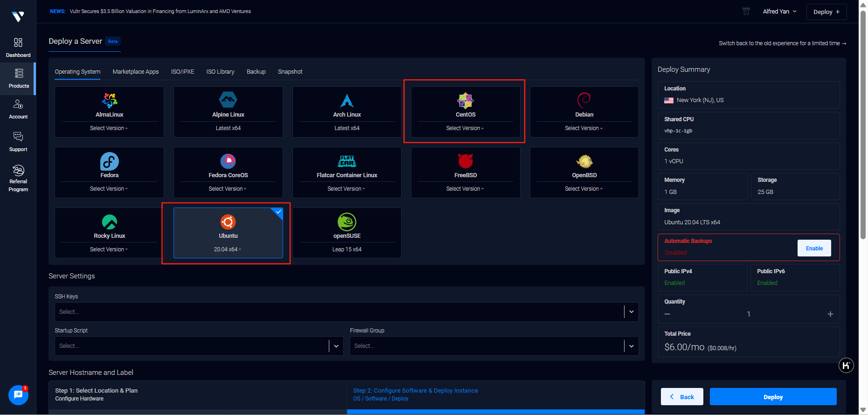Click switch back to old experience link

pos(782,43)
